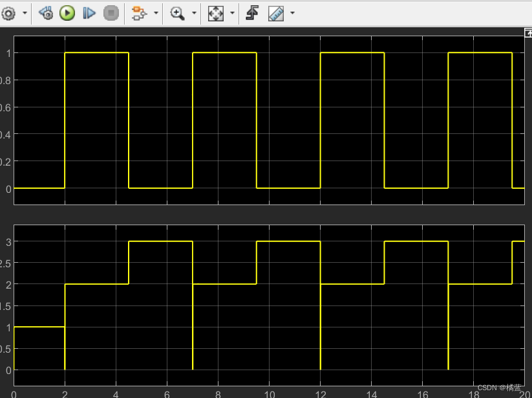Click the step-forward blue arrow icon
532x398 pixels.
coord(89,13)
